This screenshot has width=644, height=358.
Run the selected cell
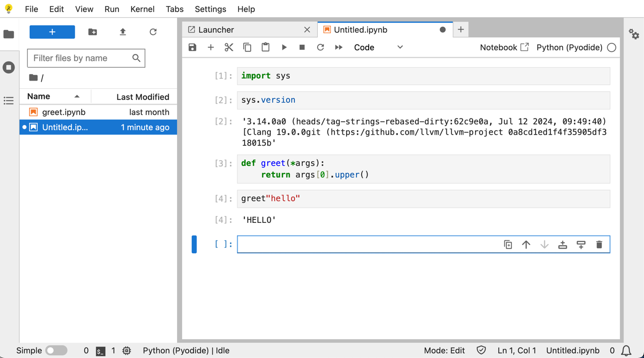[284, 47]
